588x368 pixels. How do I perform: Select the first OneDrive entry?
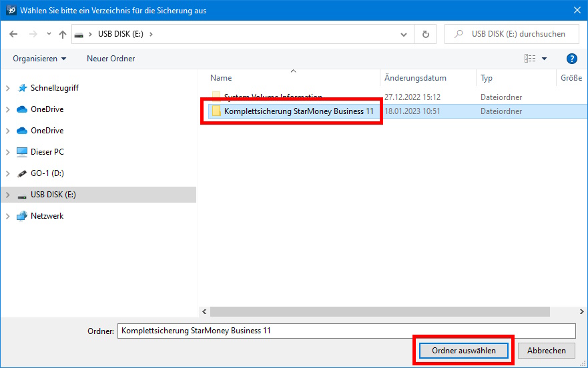pyautogui.click(x=47, y=109)
